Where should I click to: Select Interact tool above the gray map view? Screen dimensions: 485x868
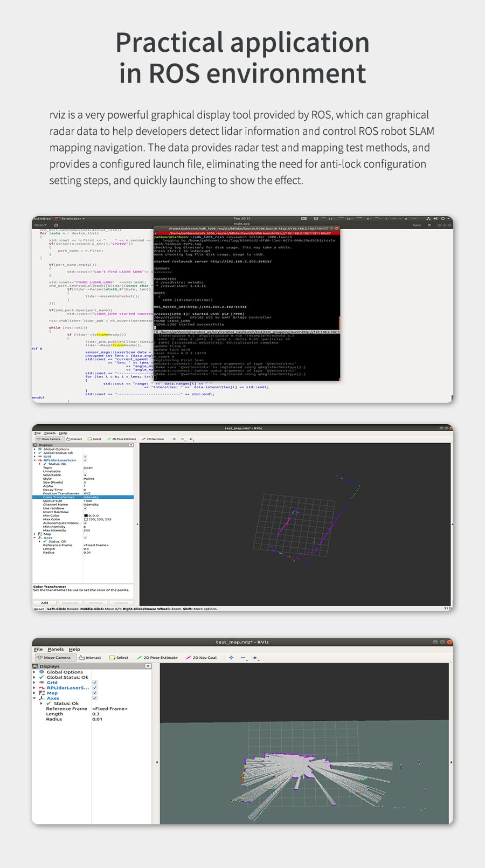tap(90, 658)
